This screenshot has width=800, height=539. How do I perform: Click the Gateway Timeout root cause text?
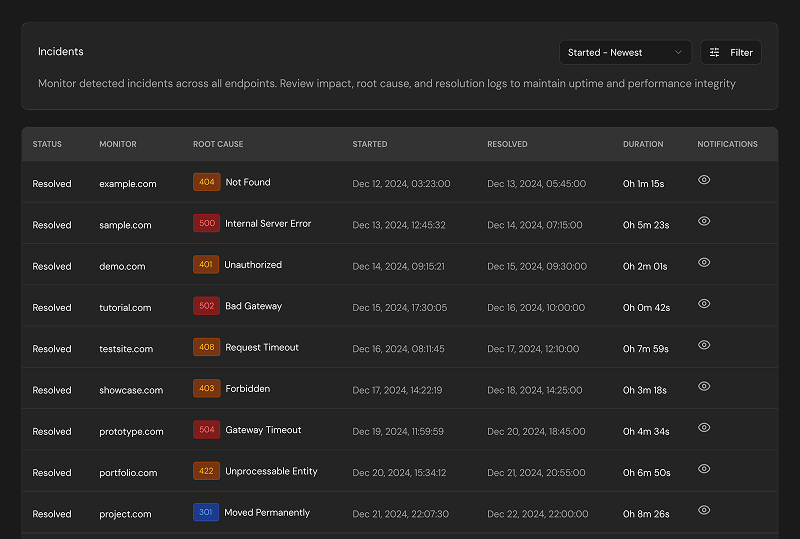point(263,430)
